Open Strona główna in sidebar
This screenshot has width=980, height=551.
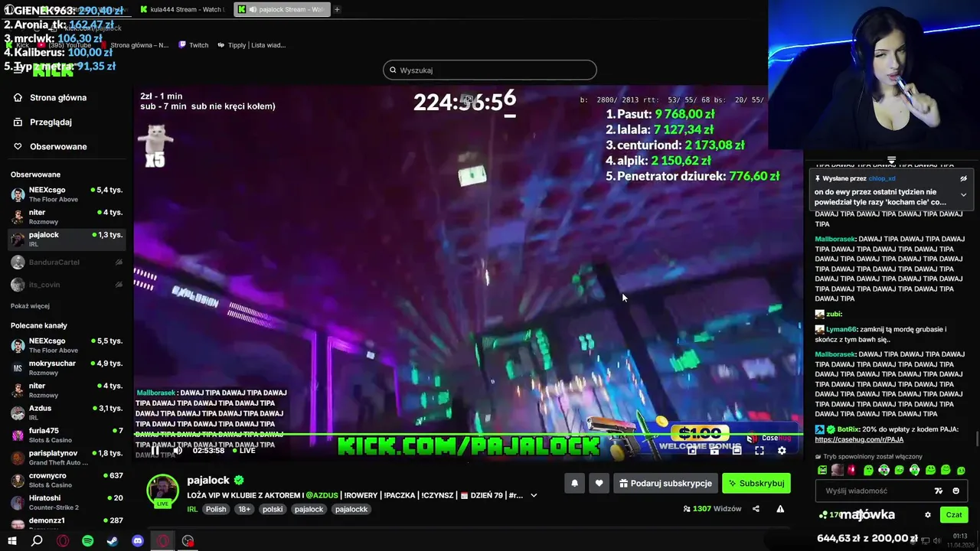(x=51, y=98)
